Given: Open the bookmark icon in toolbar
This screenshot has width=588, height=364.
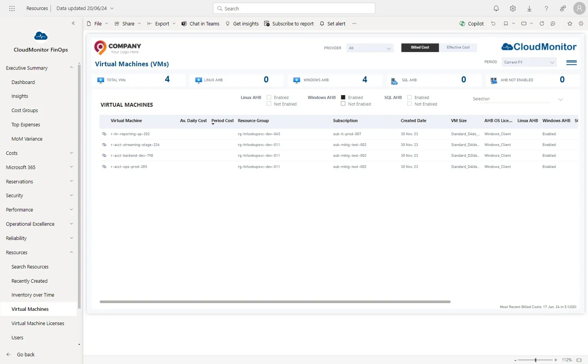Looking at the screenshot, I should 505,23.
